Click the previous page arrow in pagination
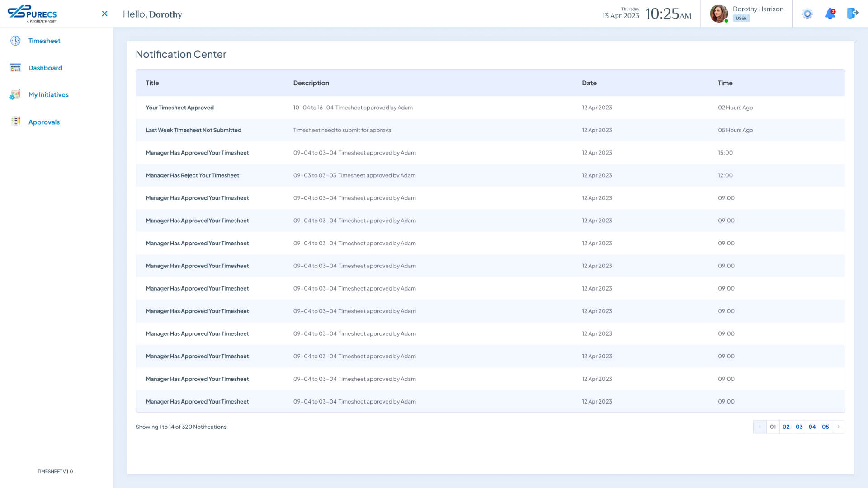Image resolution: width=868 pixels, height=488 pixels. point(760,427)
